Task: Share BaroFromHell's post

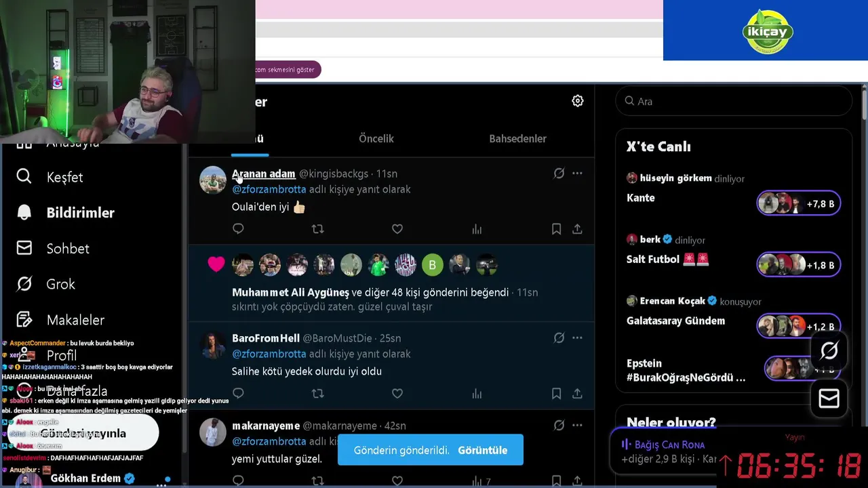Action: 577,393
